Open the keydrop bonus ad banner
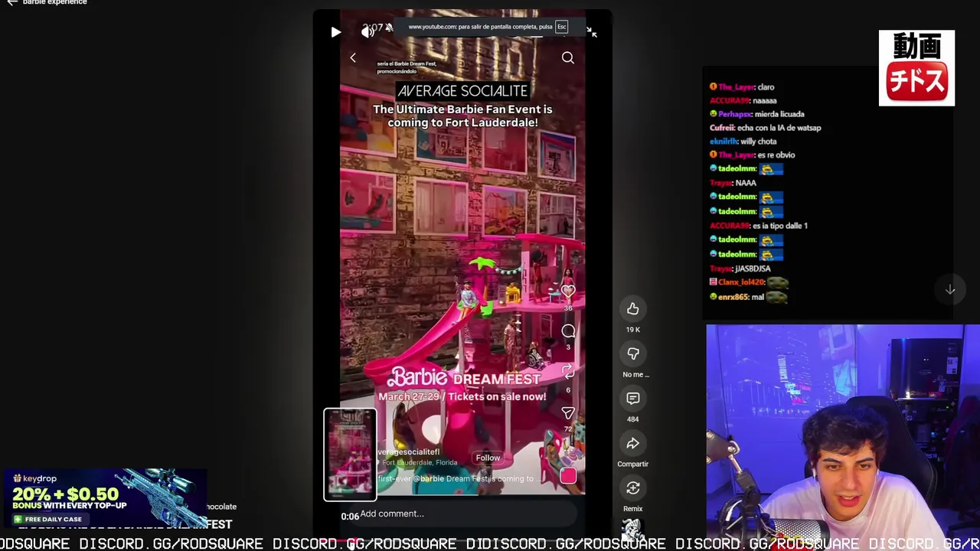This screenshot has width=980, height=551. pos(105,498)
